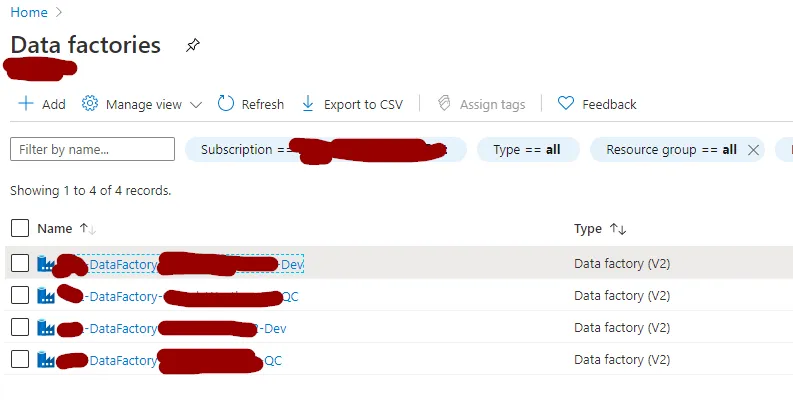793x408 pixels.
Task: Click the Assign tags button
Action: pos(481,104)
